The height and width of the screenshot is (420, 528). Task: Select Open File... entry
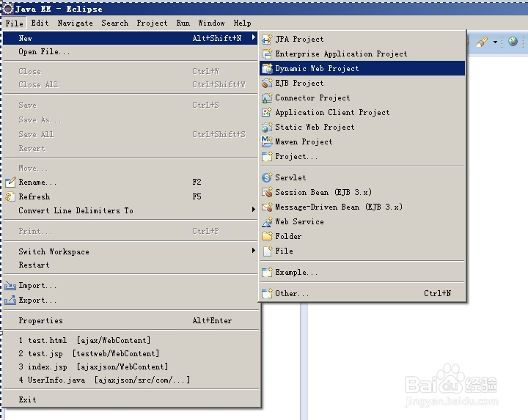pyautogui.click(x=131, y=52)
